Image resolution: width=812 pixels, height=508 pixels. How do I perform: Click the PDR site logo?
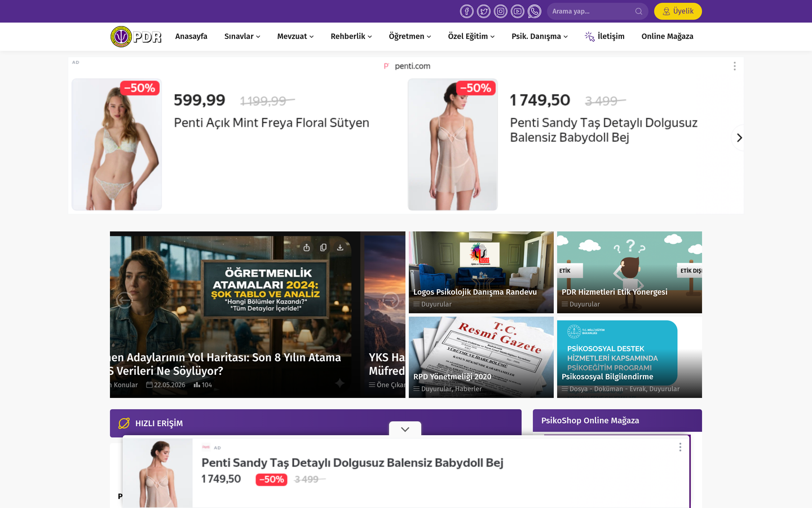136,37
